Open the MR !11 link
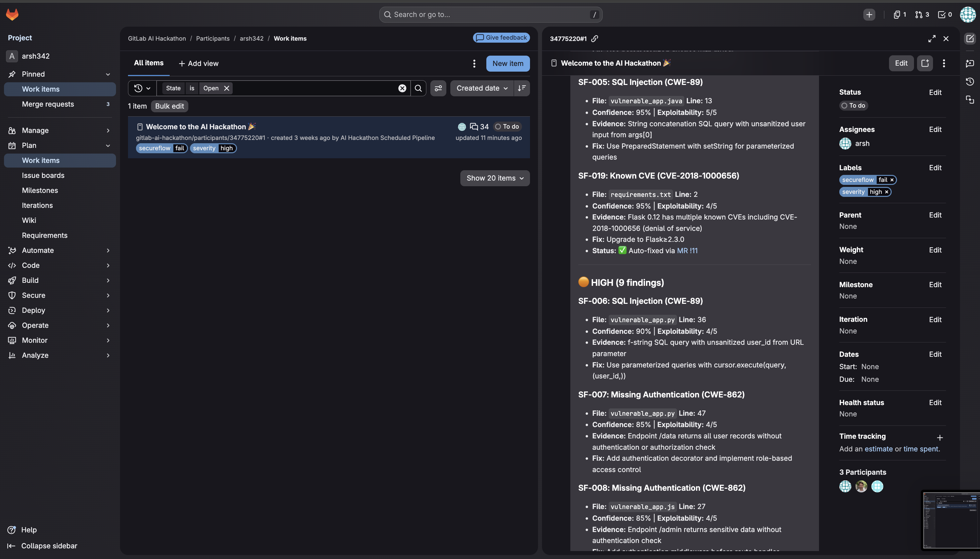This screenshot has width=980, height=559. [687, 251]
